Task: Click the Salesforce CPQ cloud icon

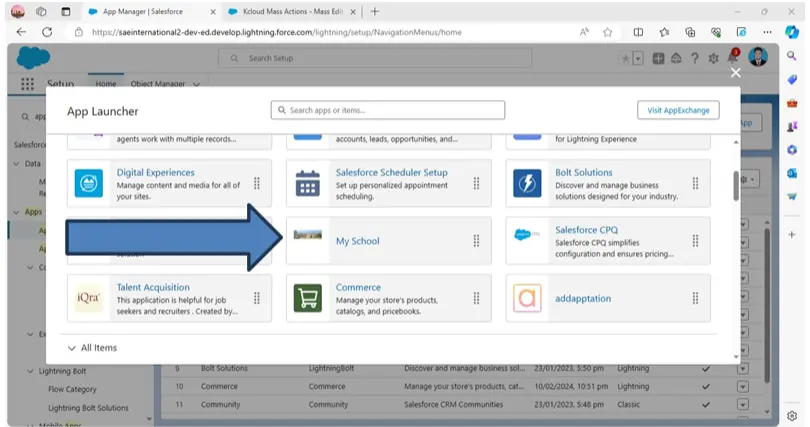Action: click(527, 235)
